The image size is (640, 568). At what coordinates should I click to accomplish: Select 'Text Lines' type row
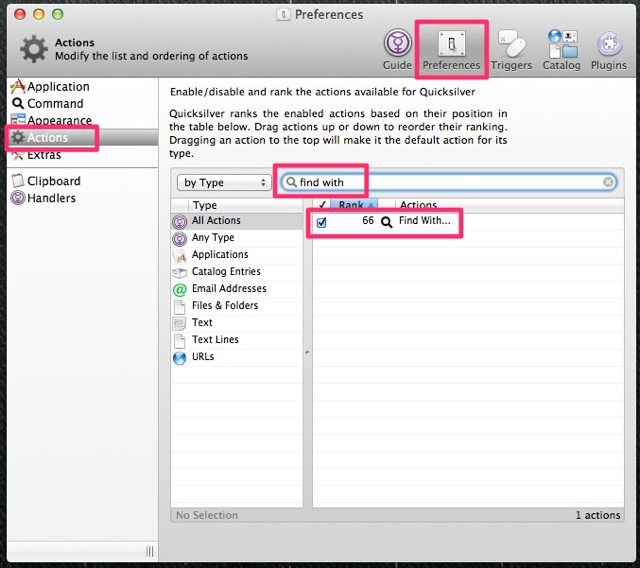click(x=237, y=340)
